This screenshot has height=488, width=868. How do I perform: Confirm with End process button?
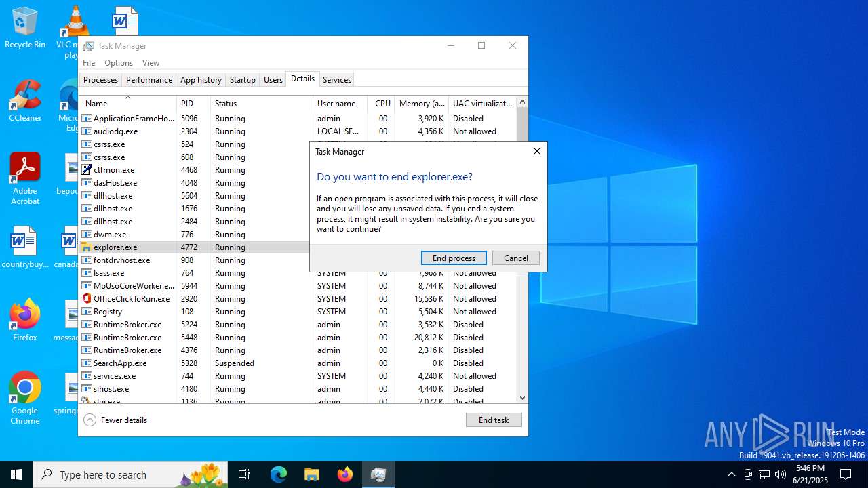[x=454, y=258]
